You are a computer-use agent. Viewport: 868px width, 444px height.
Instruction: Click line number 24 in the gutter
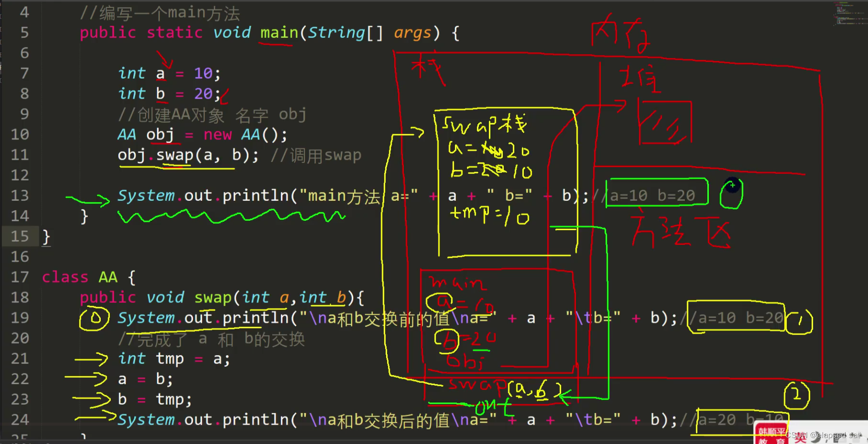coord(20,420)
